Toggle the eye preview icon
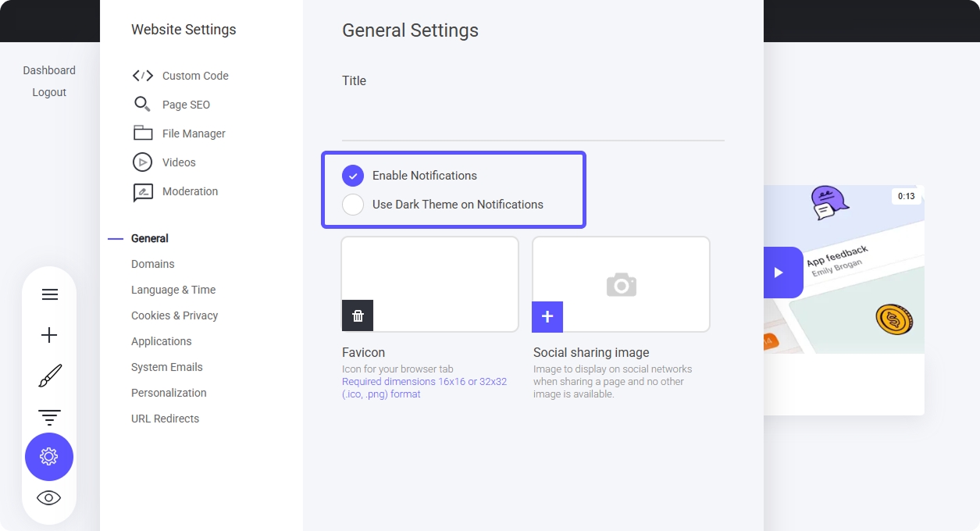 (49, 498)
